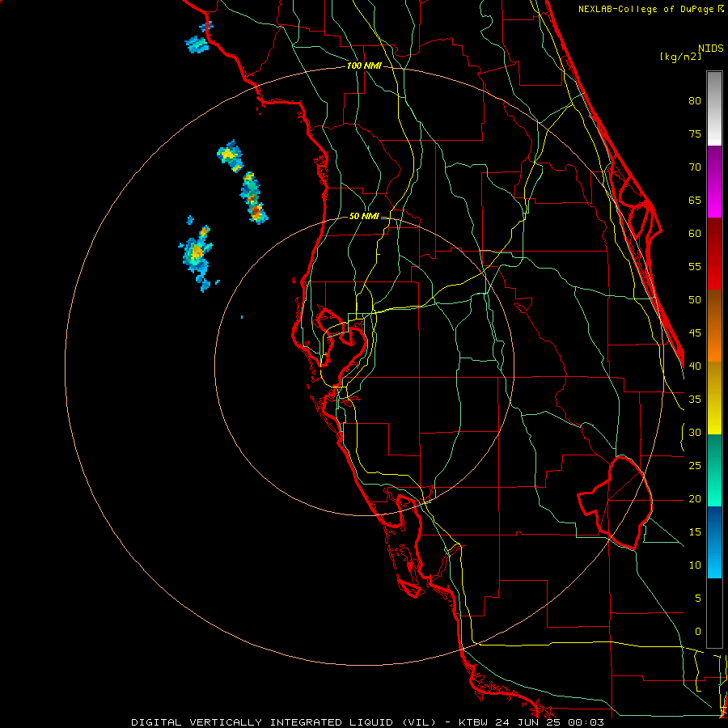Viewport: 728px width, 728px height.
Task: Click the NIDS label above legend
Action: (710, 48)
